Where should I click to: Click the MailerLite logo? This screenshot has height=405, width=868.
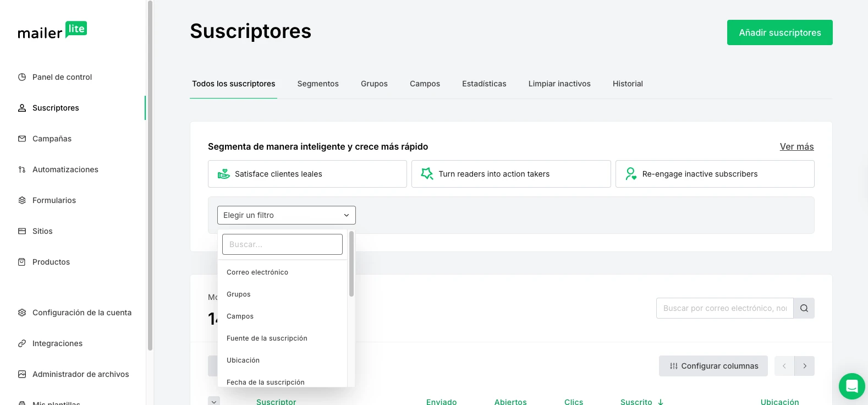point(52,31)
